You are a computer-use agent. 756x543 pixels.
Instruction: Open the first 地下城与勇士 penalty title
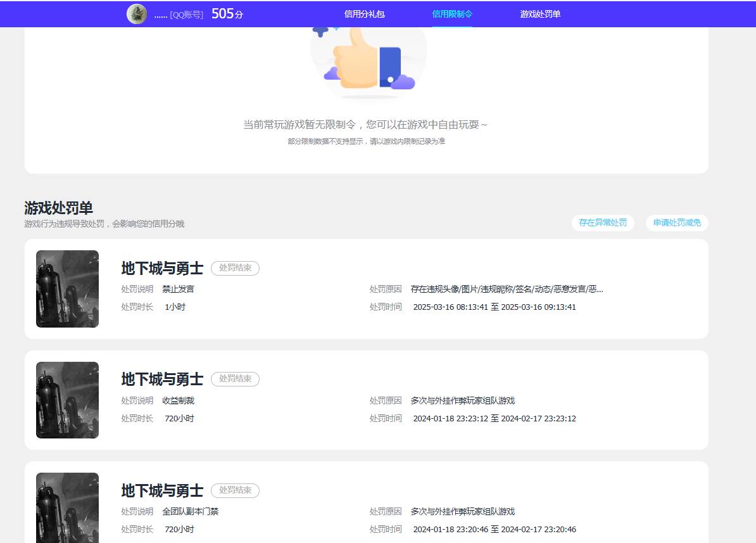coord(161,268)
